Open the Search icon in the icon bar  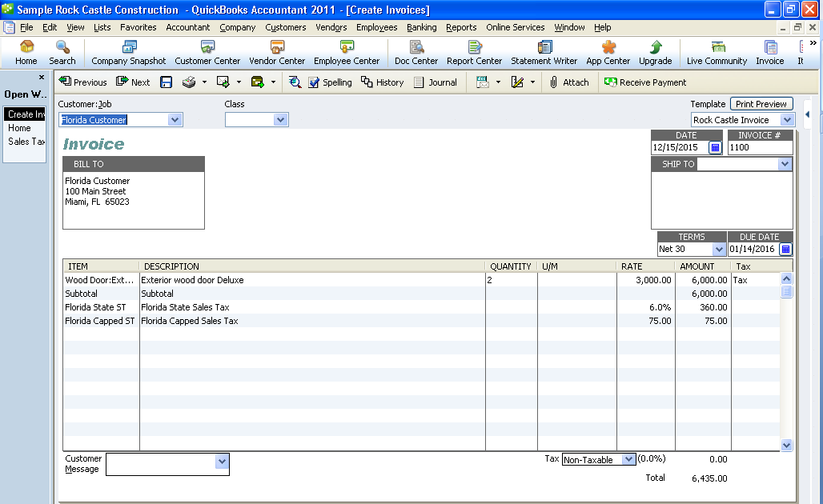click(x=62, y=53)
